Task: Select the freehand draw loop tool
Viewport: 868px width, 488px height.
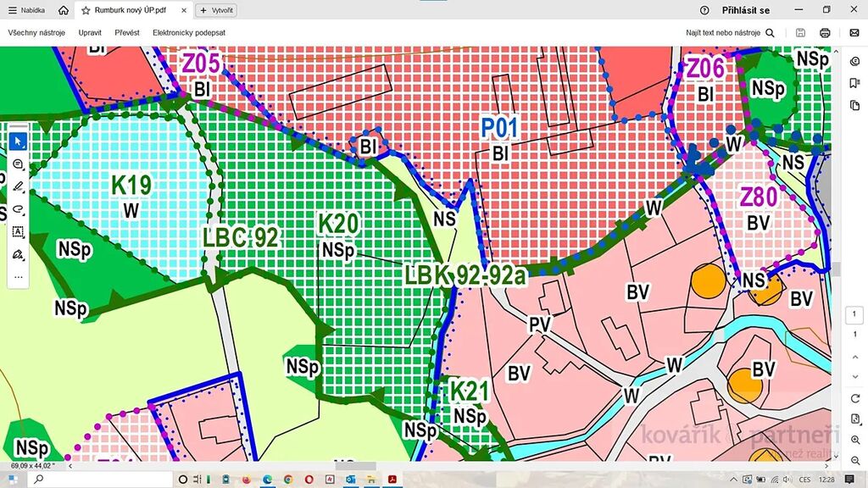Action: pos(18,209)
